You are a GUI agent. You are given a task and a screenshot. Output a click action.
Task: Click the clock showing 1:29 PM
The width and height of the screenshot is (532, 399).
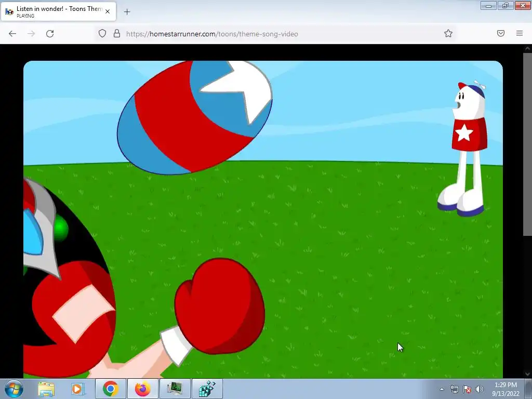[506, 389]
